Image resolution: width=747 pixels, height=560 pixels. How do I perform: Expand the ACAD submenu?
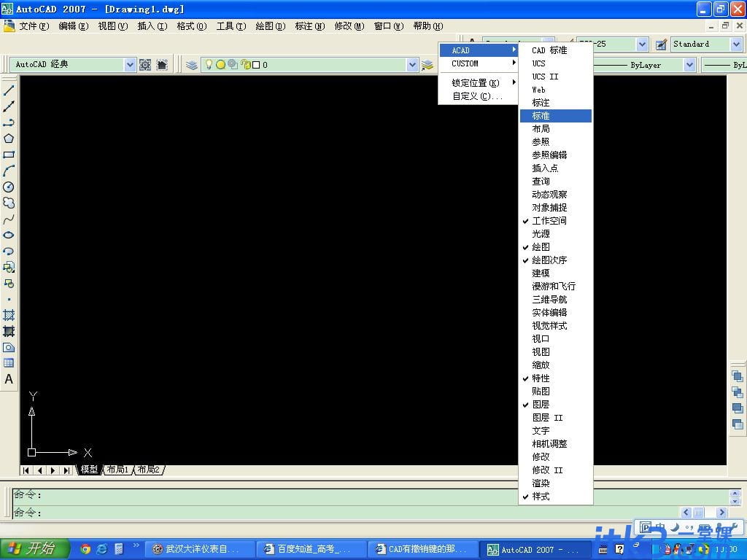[x=479, y=50]
